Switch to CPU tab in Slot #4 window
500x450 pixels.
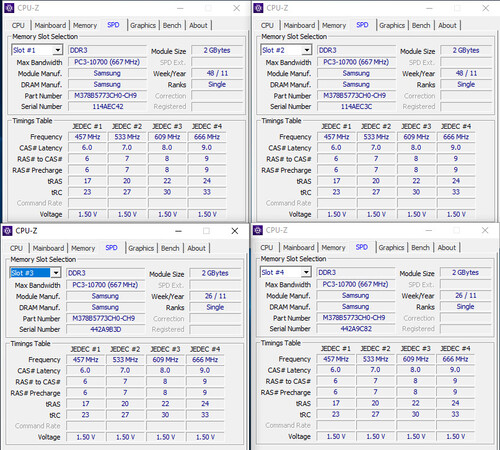pyautogui.click(x=266, y=247)
